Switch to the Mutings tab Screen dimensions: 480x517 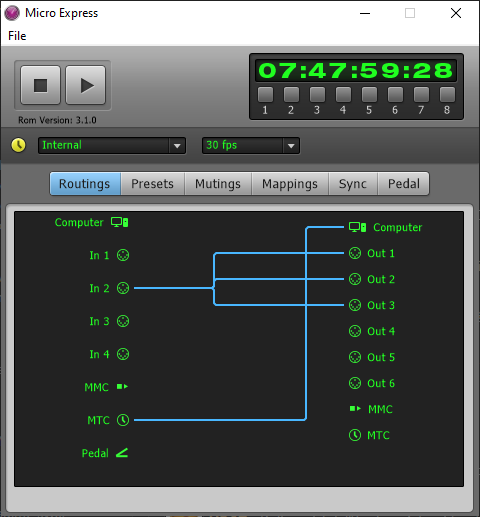218,184
